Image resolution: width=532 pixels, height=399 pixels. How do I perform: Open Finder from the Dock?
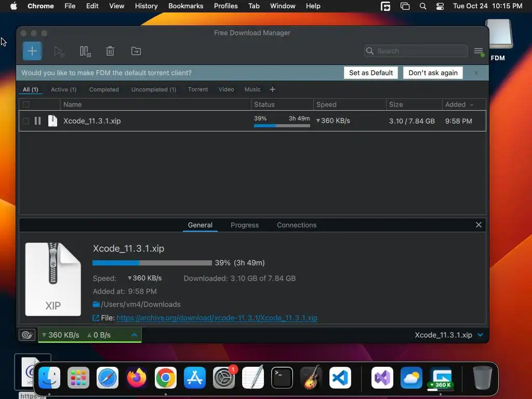click(49, 378)
